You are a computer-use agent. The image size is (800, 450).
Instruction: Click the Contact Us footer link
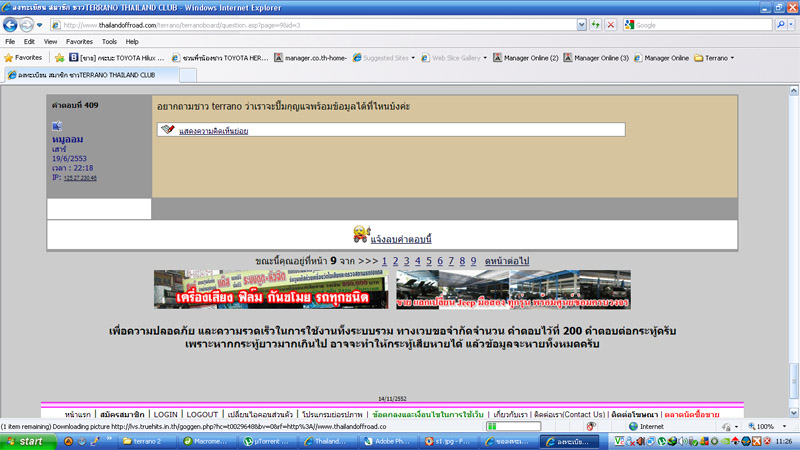click(569, 414)
